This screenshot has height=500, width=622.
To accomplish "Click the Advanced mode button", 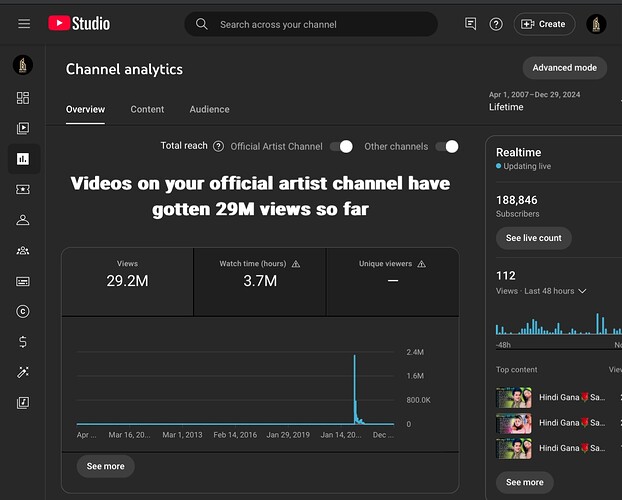I will click(564, 68).
